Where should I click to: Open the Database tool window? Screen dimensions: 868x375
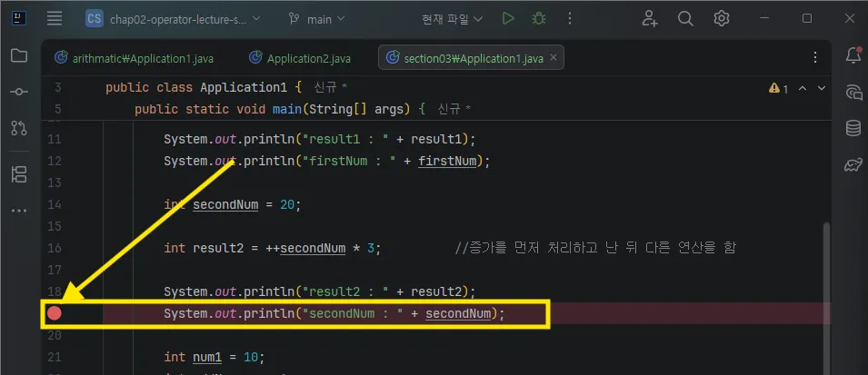[853, 128]
